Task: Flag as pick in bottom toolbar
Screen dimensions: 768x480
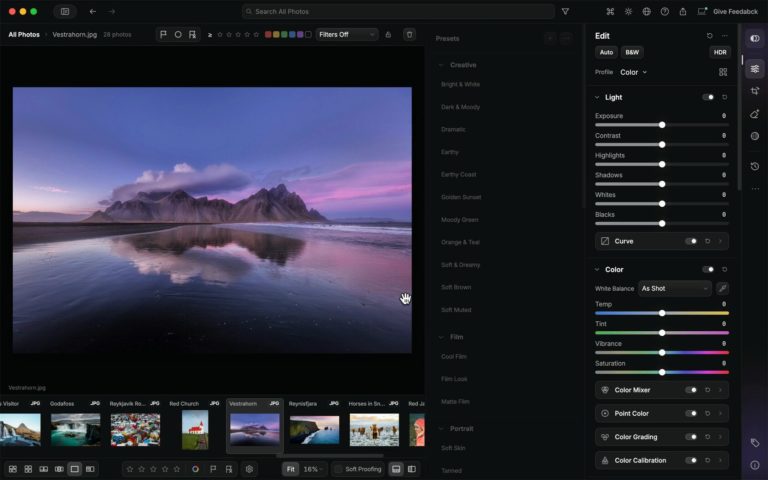Action: [213, 469]
